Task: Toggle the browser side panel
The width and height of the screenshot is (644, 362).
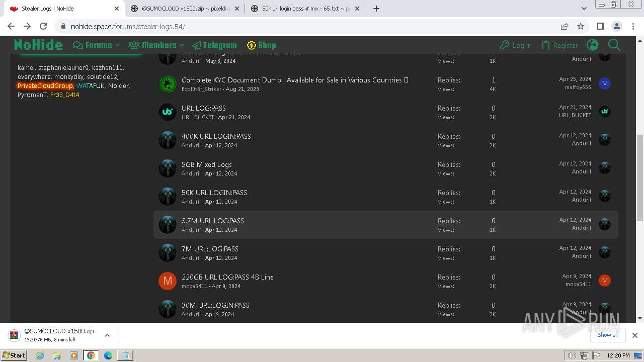Action: click(600, 26)
